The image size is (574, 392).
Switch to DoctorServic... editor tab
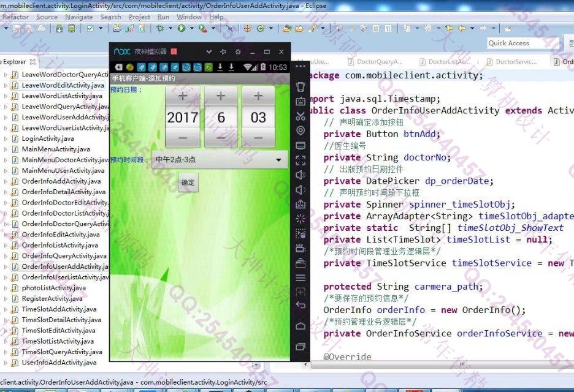coord(511,62)
